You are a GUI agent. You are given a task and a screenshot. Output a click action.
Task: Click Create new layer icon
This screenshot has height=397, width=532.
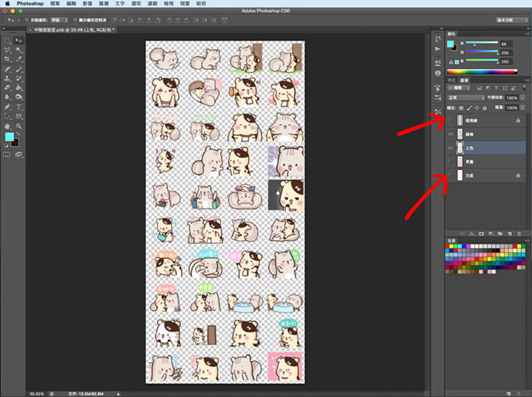pyautogui.click(x=510, y=234)
